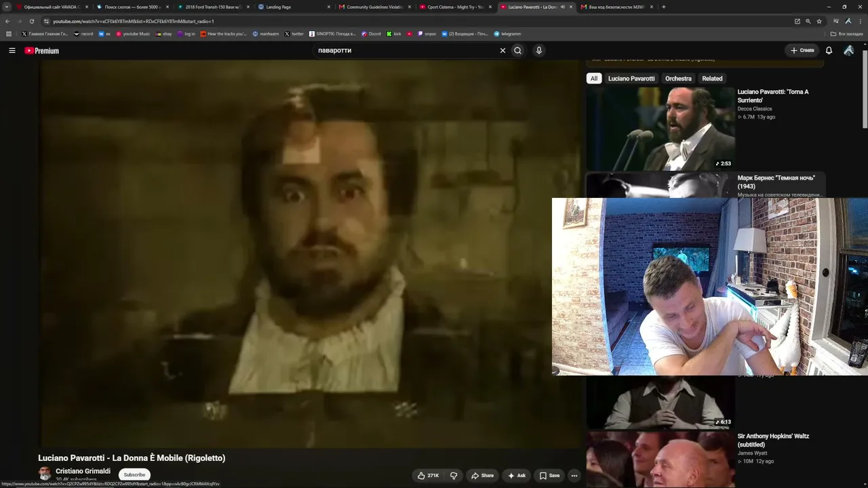Reload the current page
The height and width of the screenshot is (488, 868).
(31, 21)
